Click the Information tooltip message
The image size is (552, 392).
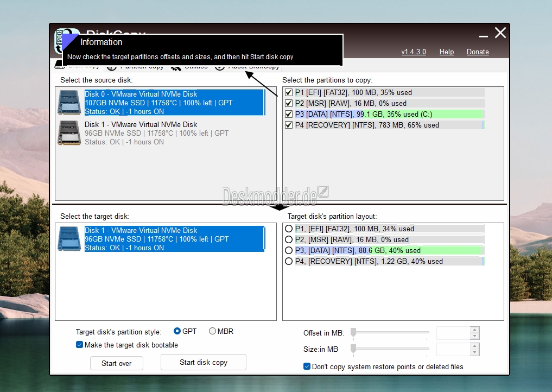point(180,56)
